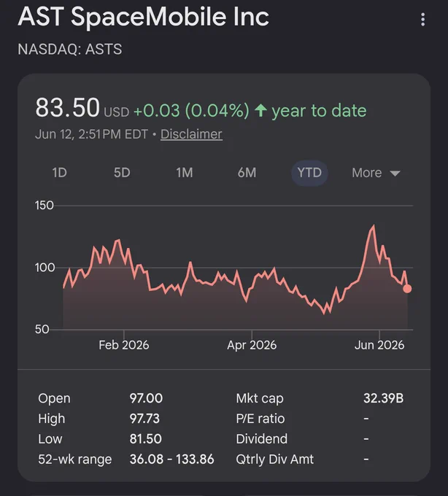
Task: Click the Open price value 97.00
Action: (x=146, y=398)
